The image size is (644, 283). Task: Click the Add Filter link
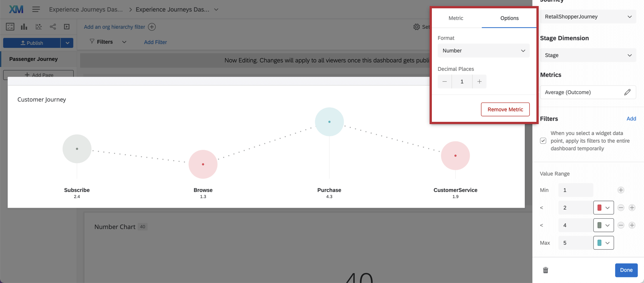155,42
